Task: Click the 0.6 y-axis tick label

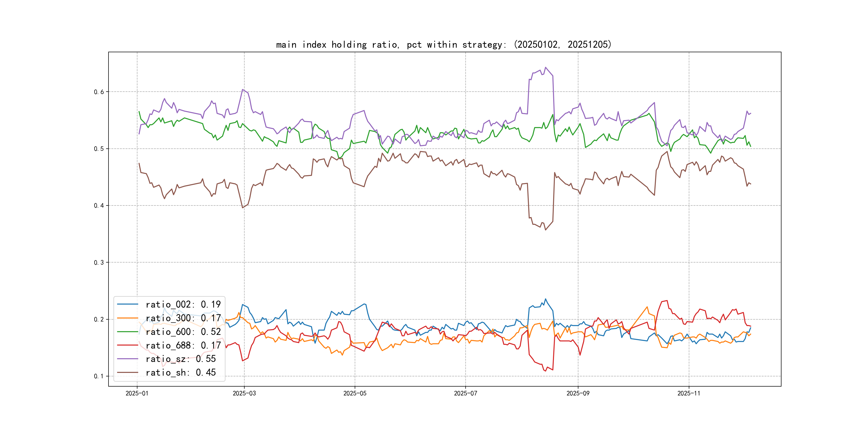Action: pyautogui.click(x=99, y=92)
